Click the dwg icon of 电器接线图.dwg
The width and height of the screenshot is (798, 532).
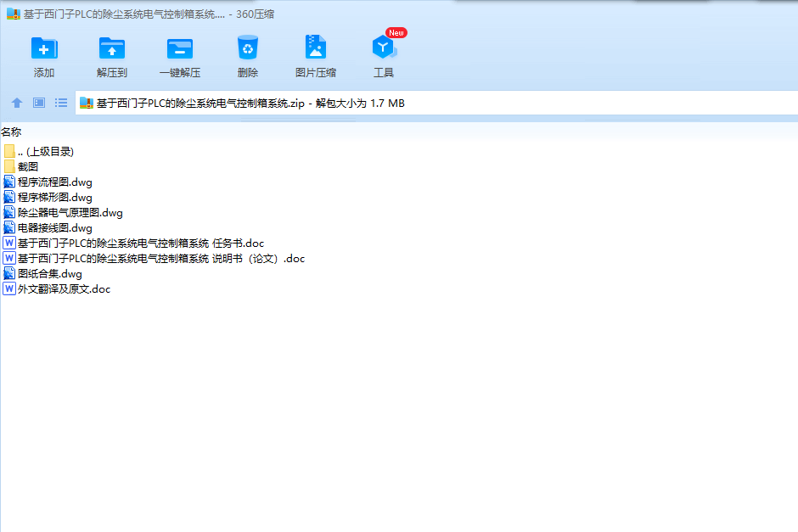[x=9, y=227]
